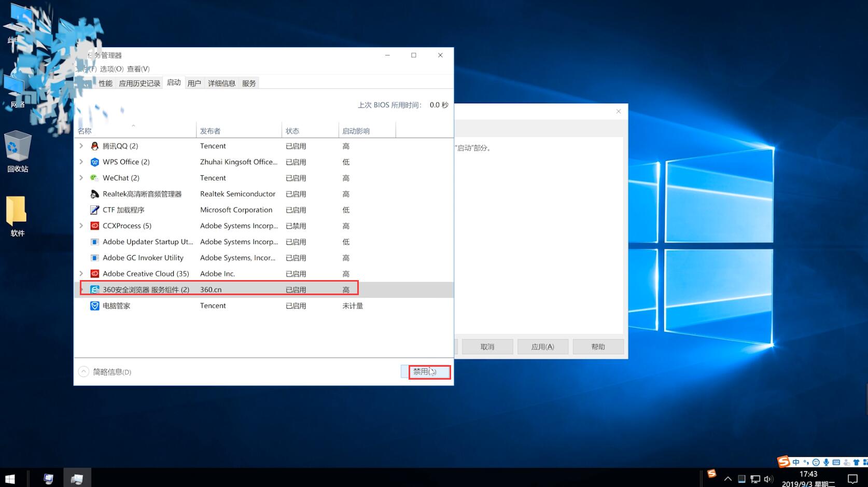Click 应用(A) in the background dialog
This screenshot has width=868, height=487.
543,347
